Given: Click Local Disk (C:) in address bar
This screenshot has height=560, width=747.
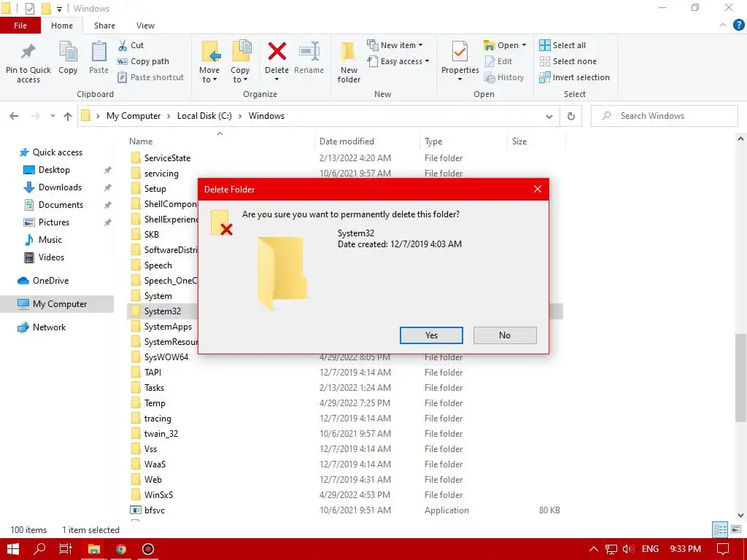Looking at the screenshot, I should [x=204, y=116].
